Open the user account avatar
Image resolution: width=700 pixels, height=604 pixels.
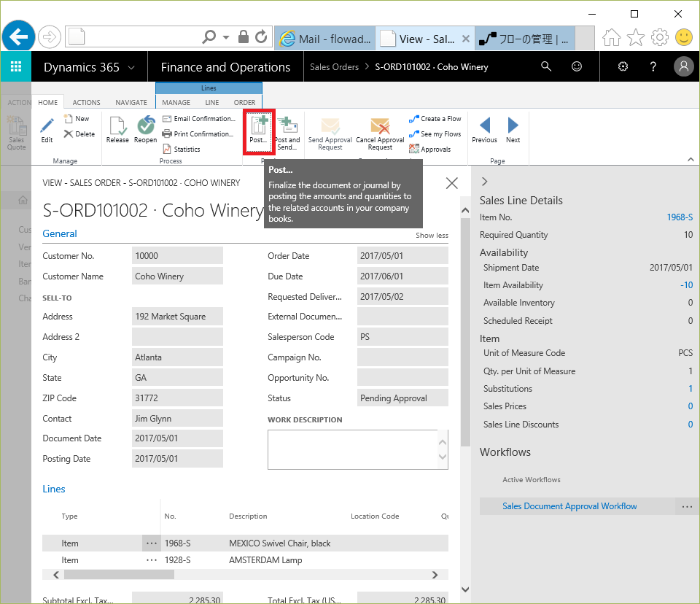click(x=683, y=66)
